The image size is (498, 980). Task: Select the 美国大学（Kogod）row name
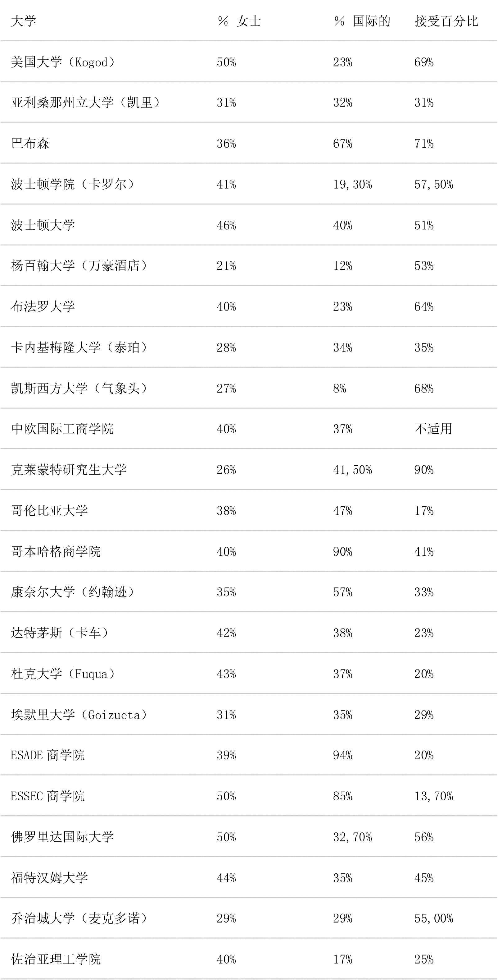click(63, 62)
